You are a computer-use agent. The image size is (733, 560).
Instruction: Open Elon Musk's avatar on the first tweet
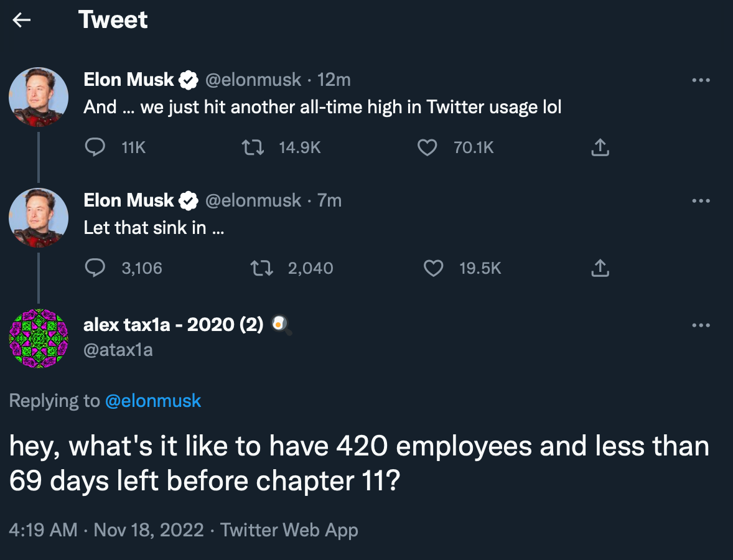coord(39,96)
